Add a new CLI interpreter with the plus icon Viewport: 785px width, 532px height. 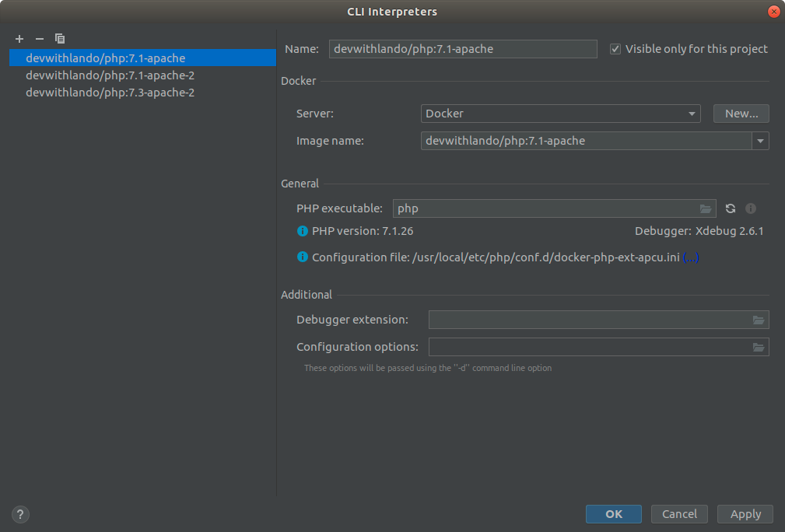[19, 38]
